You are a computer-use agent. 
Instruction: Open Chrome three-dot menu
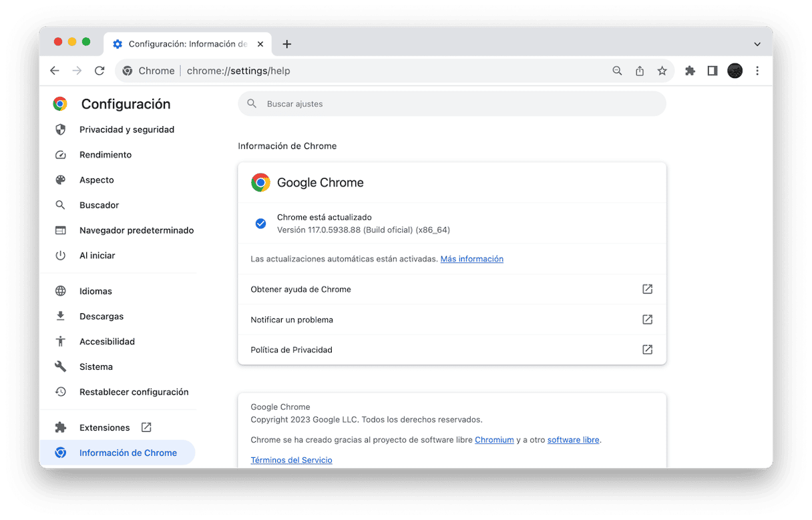(757, 71)
